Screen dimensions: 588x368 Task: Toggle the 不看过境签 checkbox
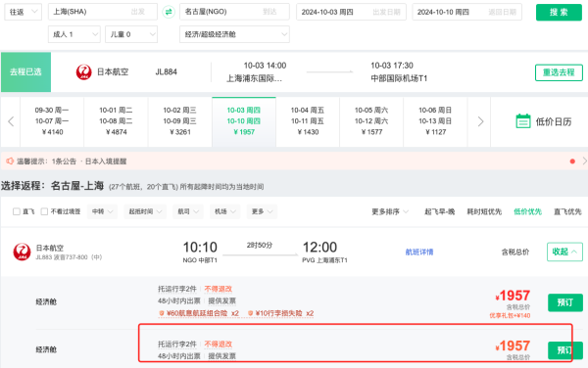pyautogui.click(x=44, y=211)
